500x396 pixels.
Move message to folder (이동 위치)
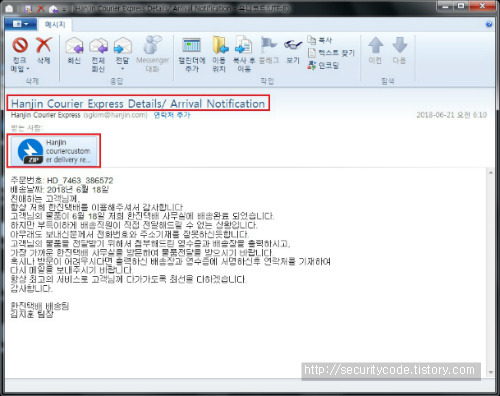coord(219,55)
